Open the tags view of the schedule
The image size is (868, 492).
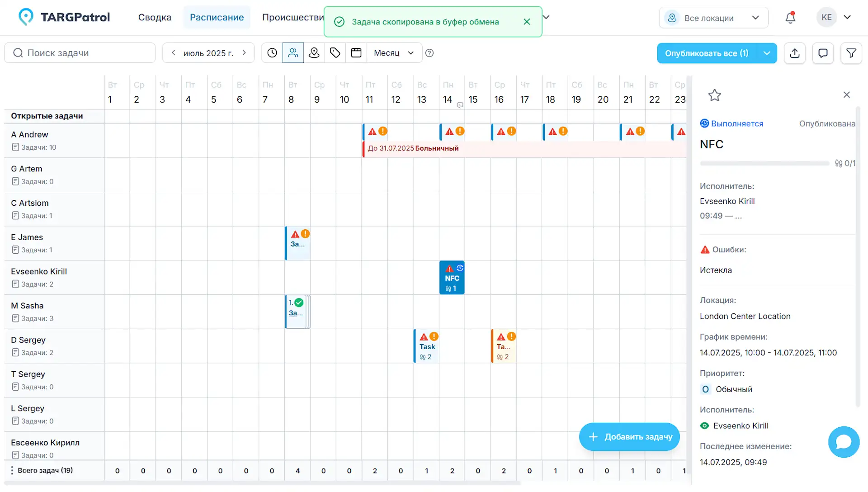335,52
